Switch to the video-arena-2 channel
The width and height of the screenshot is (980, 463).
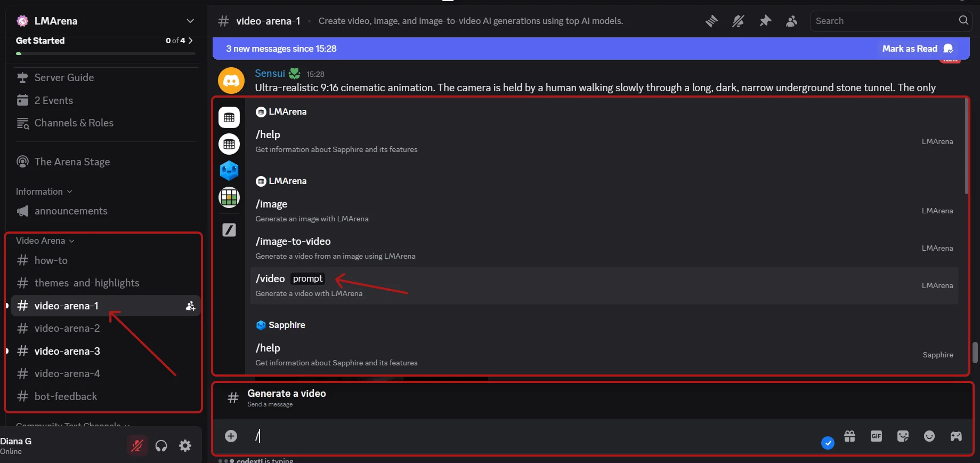pyautogui.click(x=104, y=329)
